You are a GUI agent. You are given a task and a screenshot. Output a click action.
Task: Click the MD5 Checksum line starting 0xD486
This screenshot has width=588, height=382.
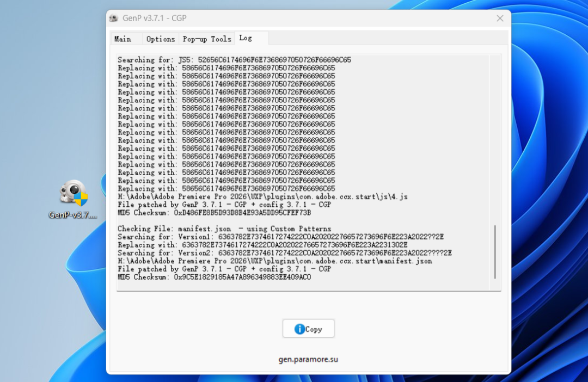(x=214, y=213)
